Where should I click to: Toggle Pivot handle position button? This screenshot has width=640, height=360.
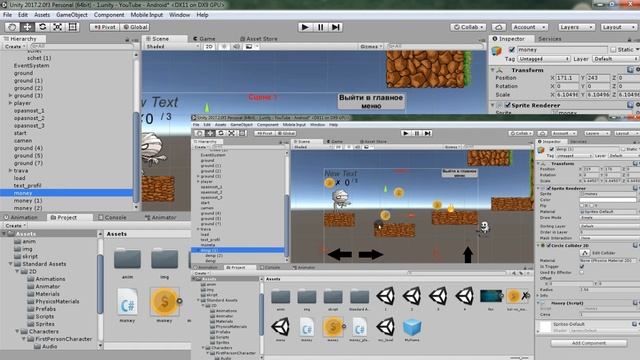coord(104,27)
